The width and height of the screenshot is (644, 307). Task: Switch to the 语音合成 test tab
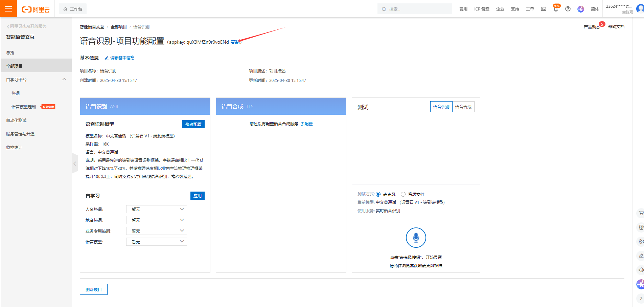pos(463,107)
